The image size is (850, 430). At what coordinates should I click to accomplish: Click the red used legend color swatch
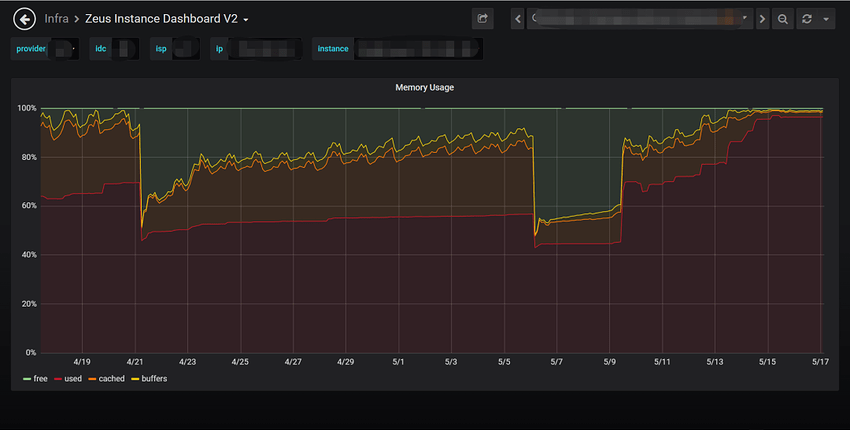coord(58,379)
